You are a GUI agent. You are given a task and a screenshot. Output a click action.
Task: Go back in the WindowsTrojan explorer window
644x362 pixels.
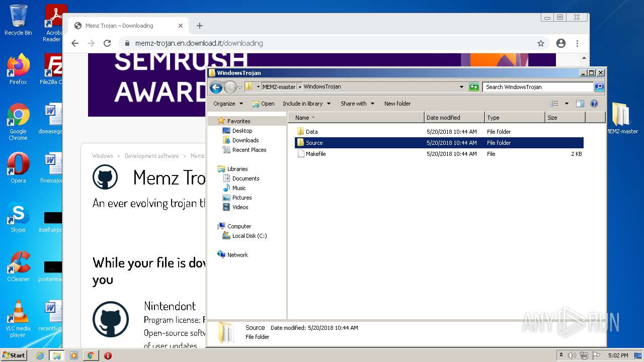pos(216,87)
